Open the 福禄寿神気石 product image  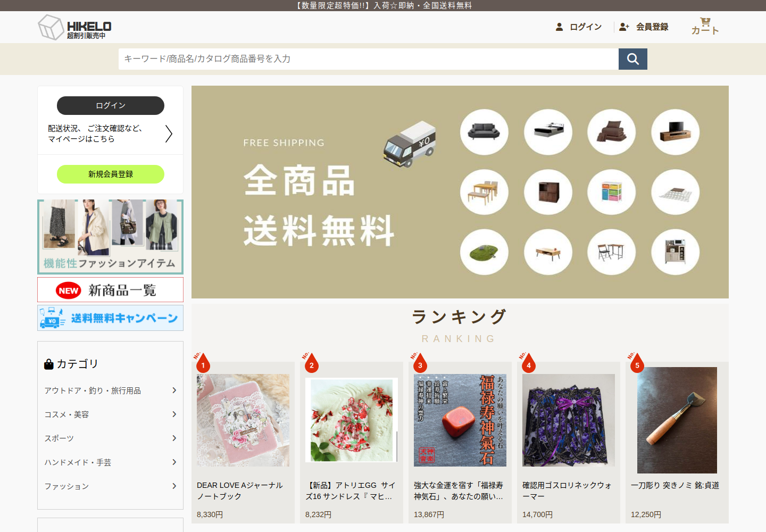click(x=460, y=420)
